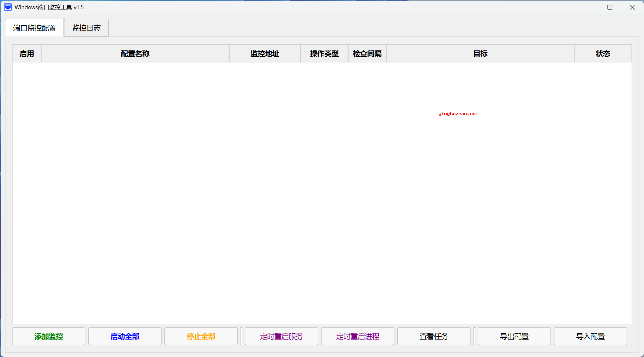This screenshot has height=357, width=644.
Task: Import configuration with 导入配置
Action: 590,336
